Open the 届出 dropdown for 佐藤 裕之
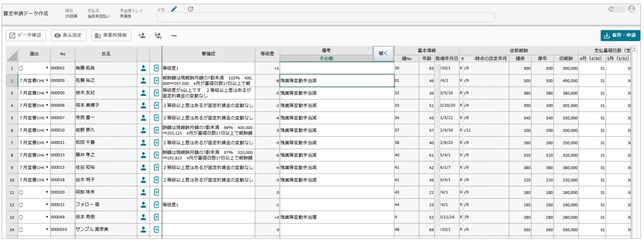Screen dimensions: 644x241 47,81
